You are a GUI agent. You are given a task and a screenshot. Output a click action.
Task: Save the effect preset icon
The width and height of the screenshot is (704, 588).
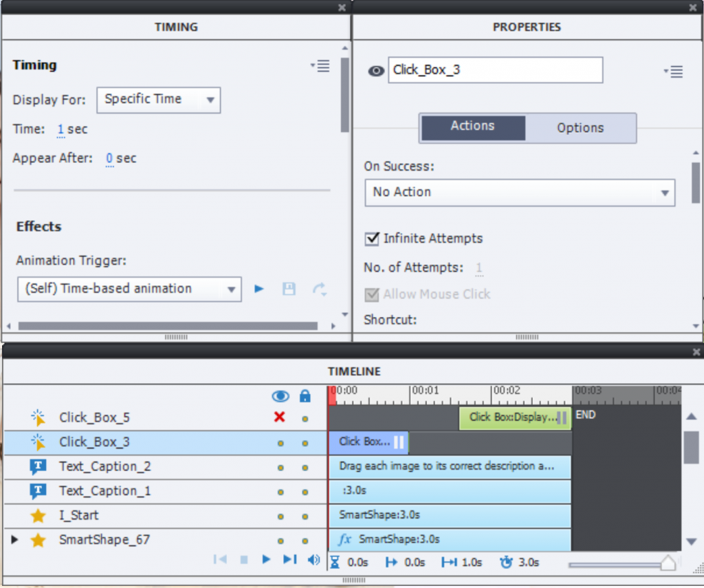pyautogui.click(x=289, y=289)
